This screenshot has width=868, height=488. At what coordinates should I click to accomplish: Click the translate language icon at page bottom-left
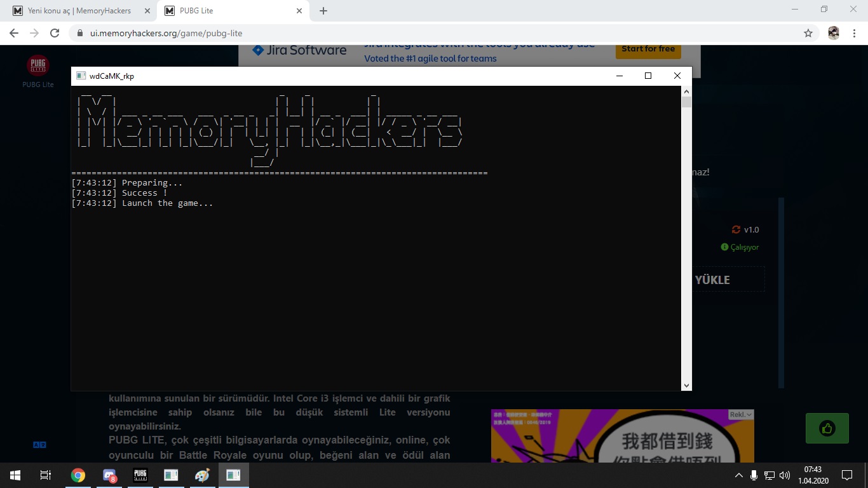click(39, 445)
